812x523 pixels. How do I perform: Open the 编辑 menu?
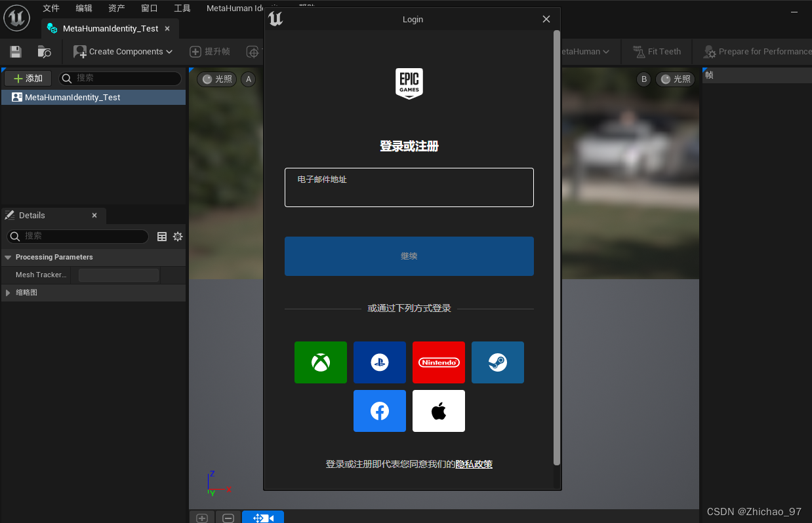pyautogui.click(x=84, y=8)
